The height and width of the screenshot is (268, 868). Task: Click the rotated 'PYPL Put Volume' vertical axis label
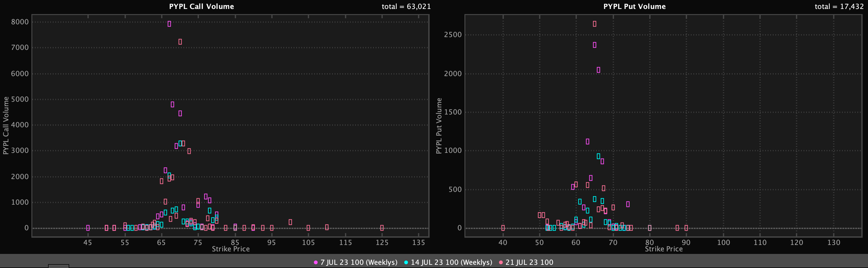click(439, 126)
